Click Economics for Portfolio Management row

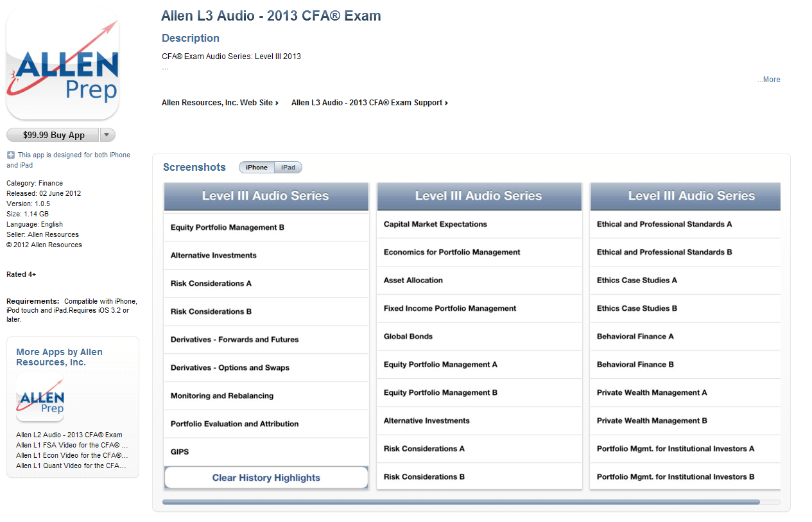tap(479, 252)
